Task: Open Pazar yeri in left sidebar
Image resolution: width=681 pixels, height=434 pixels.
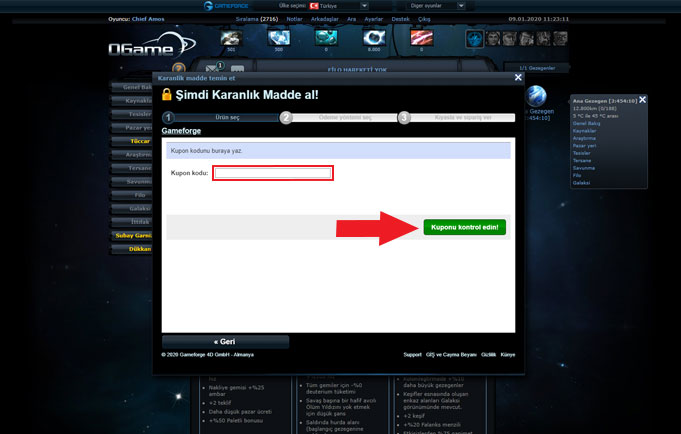Action: (x=132, y=128)
